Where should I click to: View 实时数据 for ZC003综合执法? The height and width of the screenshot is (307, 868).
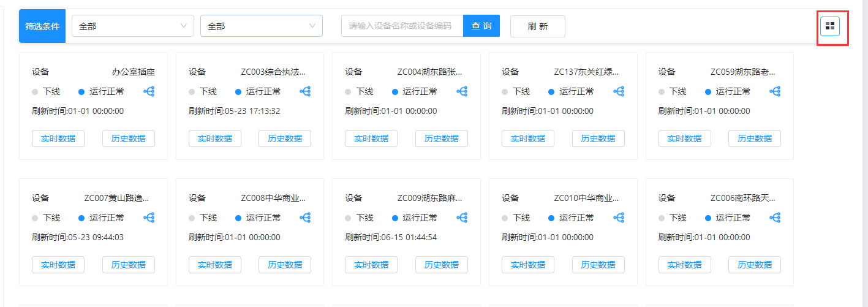pos(215,138)
